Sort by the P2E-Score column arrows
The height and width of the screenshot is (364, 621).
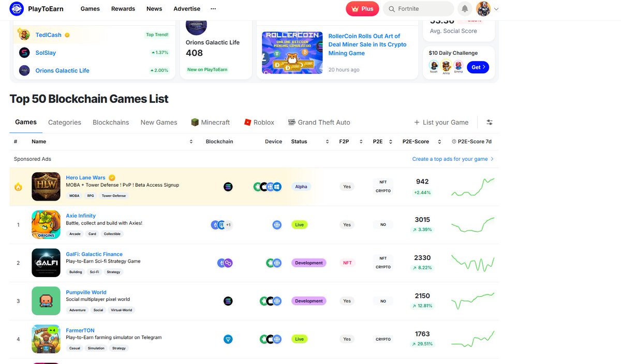(440, 141)
